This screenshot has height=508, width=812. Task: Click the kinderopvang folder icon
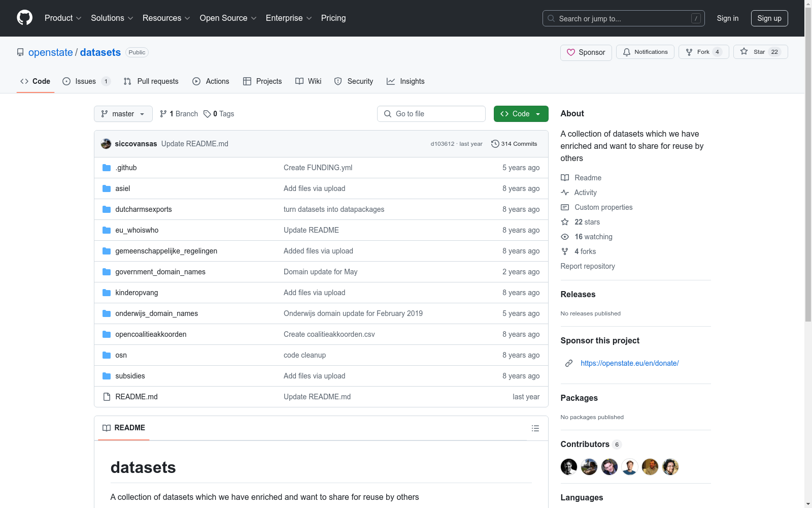coord(107,293)
